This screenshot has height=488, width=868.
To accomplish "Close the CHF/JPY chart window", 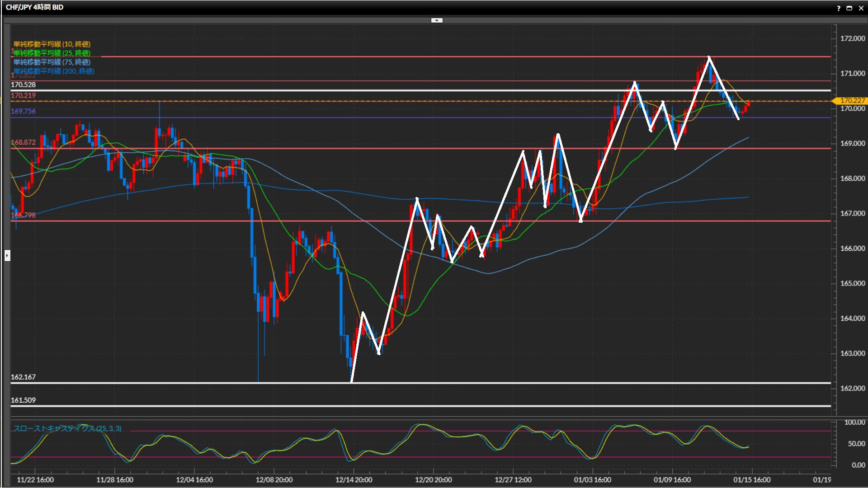I will tap(861, 8).
